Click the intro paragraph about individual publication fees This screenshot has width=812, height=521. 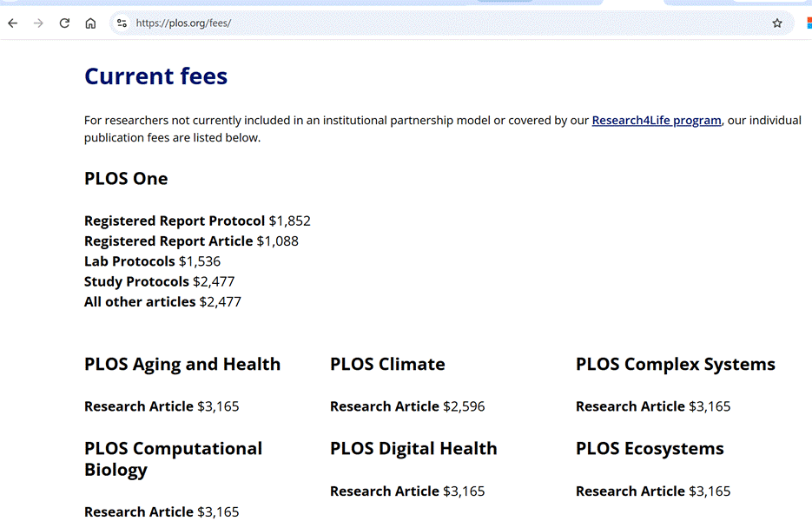pyautogui.click(x=443, y=129)
